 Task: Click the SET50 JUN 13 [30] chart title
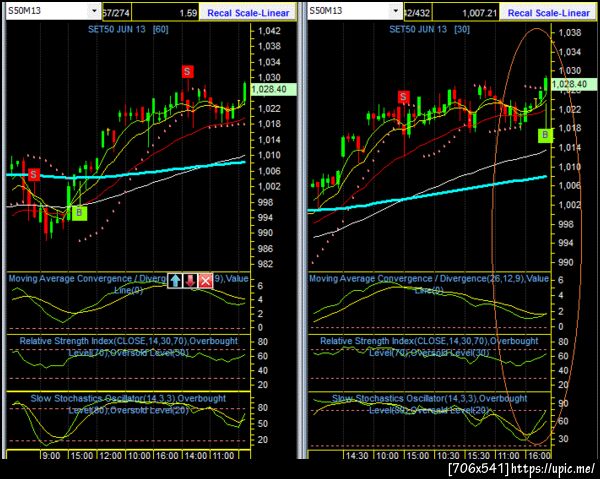429,29
